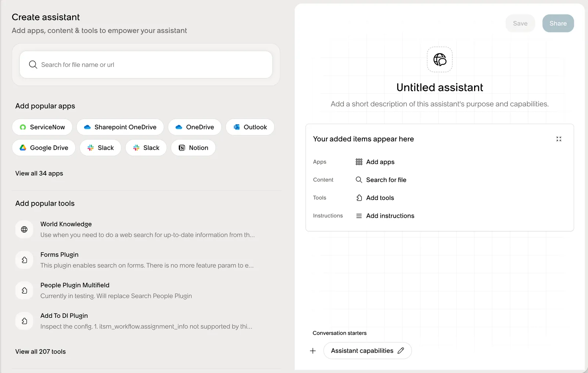Click the search magnifier icon in search box
The image size is (588, 373).
(33, 65)
